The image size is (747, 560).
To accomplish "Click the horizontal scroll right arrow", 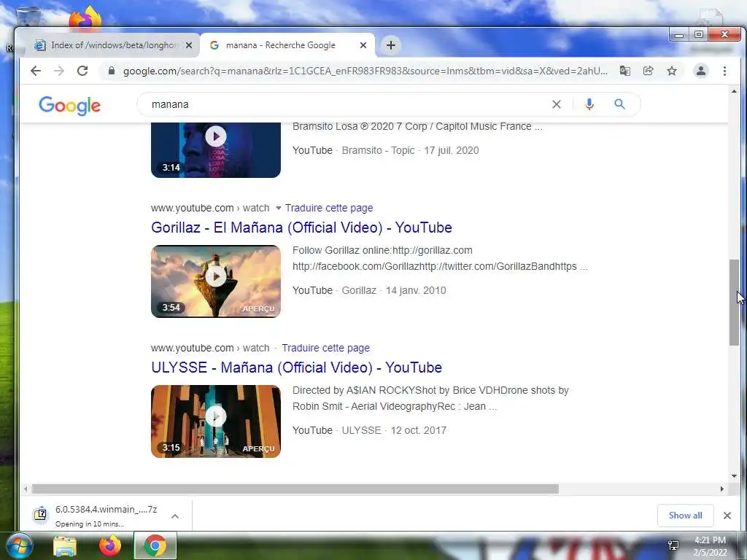I will [721, 489].
